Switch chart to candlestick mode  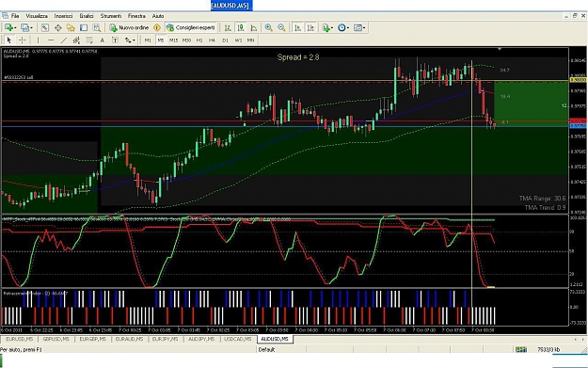tap(241, 27)
